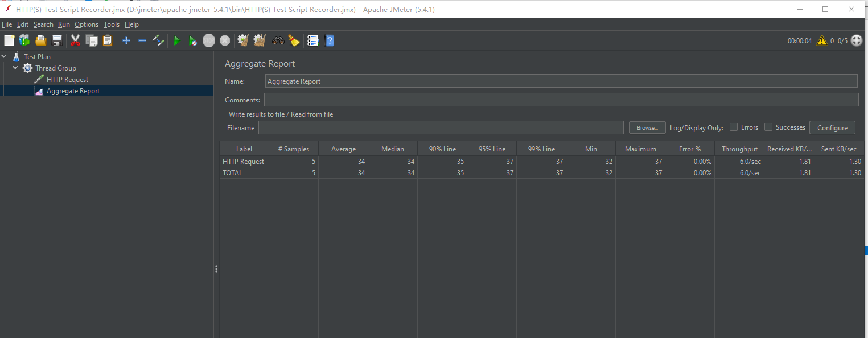Select the Thread Group gear icon
868x338 pixels.
coord(27,68)
